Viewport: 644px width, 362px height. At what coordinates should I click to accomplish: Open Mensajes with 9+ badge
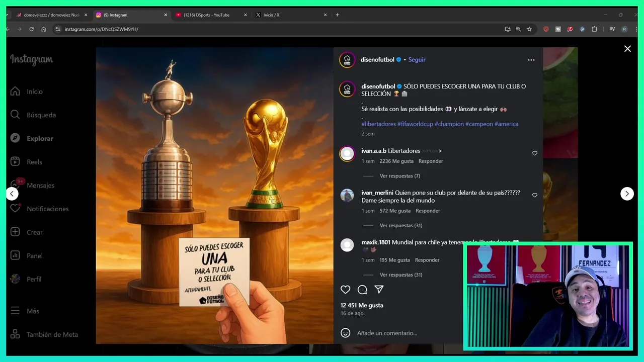tap(33, 185)
